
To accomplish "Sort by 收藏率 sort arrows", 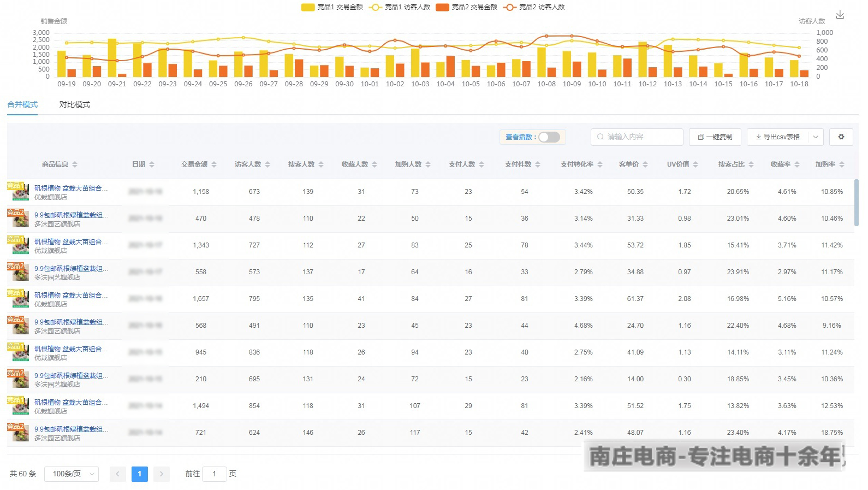I will coord(797,164).
